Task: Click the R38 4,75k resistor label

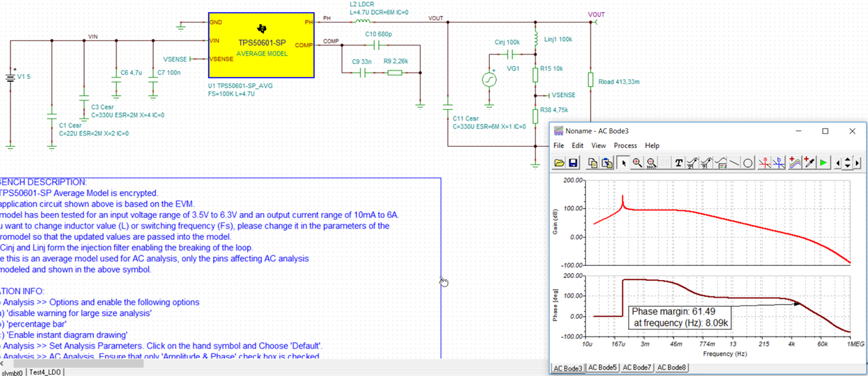Action: coord(554,110)
